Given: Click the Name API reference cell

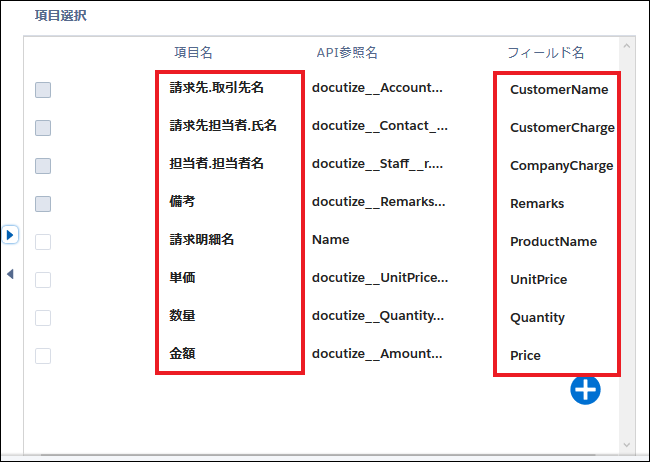Looking at the screenshot, I should 330,240.
